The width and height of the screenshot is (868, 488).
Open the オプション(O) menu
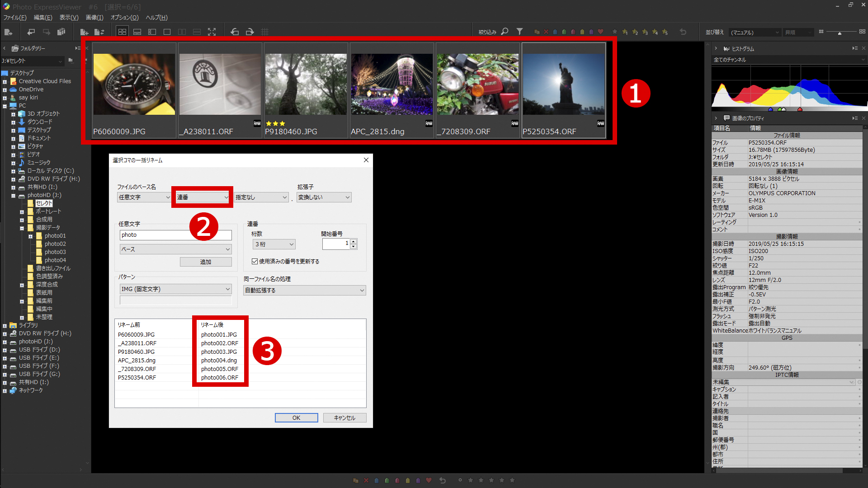124,18
